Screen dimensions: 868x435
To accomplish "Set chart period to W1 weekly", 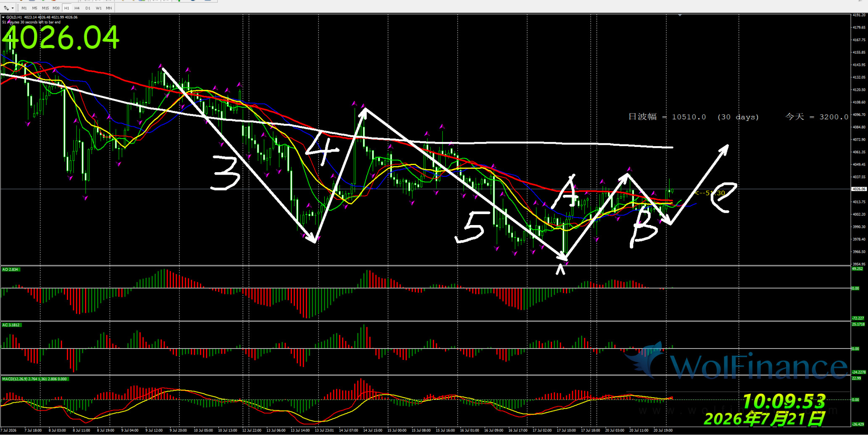I will (98, 8).
